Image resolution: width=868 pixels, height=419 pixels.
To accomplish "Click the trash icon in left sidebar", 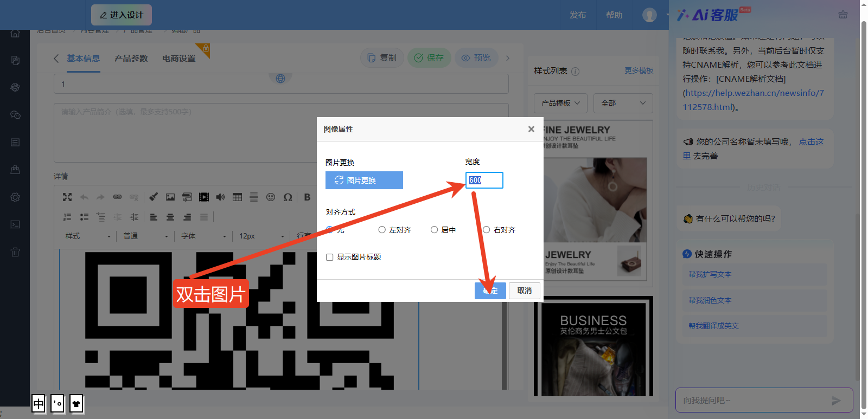I will [15, 252].
